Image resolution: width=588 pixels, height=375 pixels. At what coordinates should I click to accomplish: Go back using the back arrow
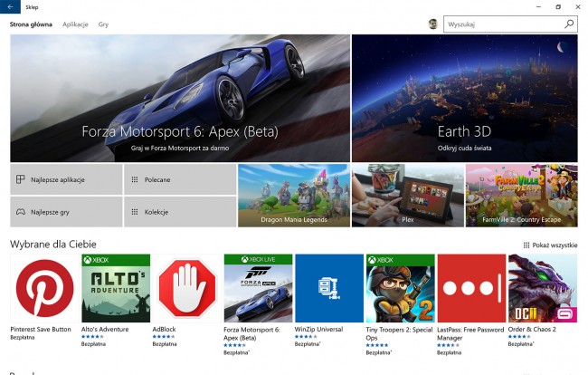tap(10, 6)
